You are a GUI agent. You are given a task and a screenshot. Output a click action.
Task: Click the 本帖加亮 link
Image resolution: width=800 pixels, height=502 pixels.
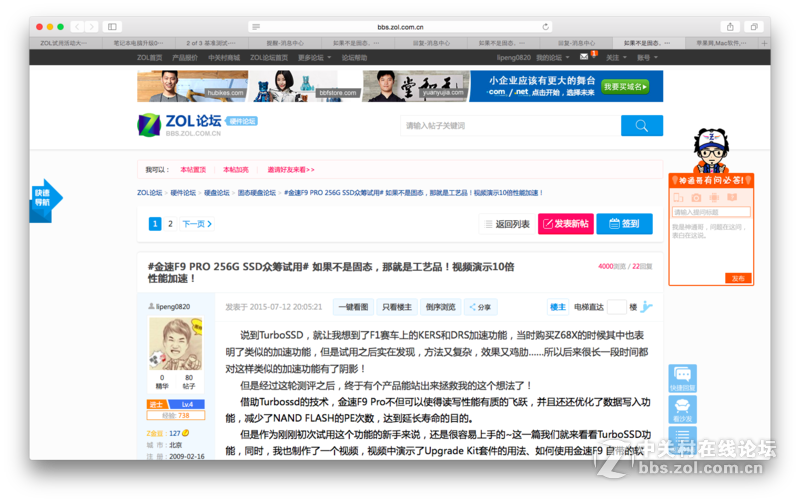(236, 170)
